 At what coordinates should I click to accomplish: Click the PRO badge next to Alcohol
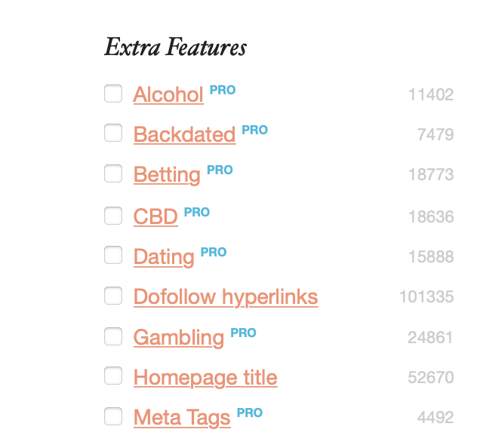pyautogui.click(x=223, y=90)
